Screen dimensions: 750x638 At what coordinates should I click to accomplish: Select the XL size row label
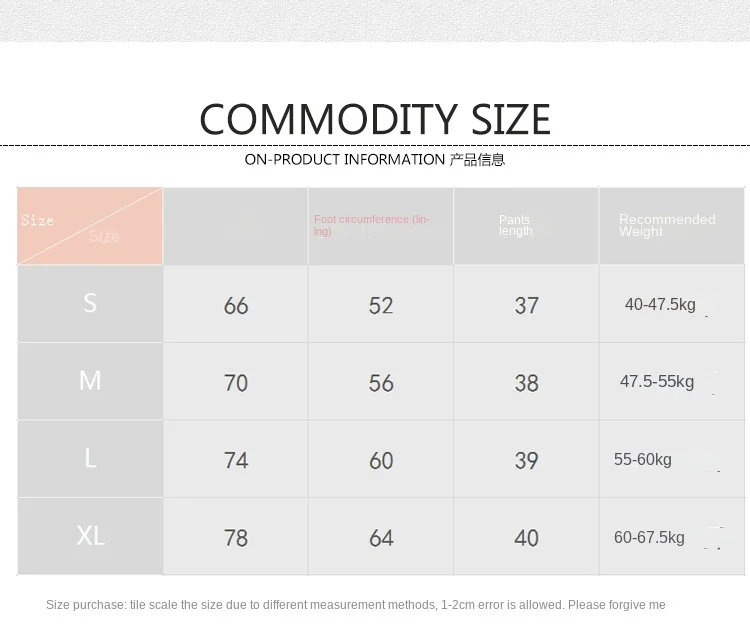click(90, 536)
